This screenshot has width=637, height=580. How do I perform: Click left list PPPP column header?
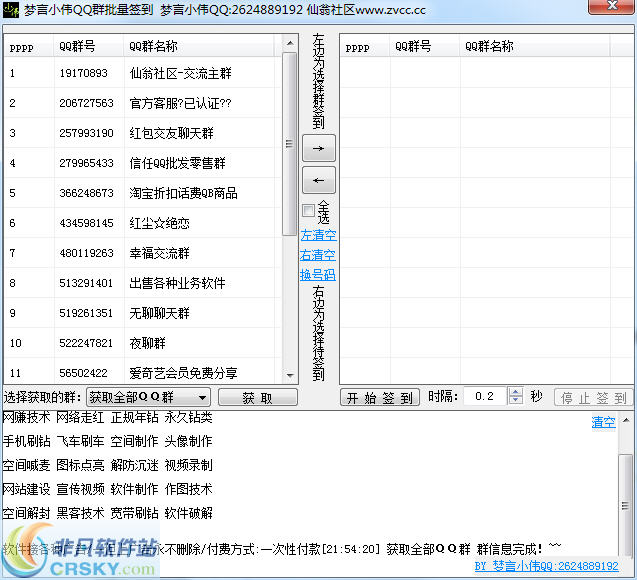(29, 46)
